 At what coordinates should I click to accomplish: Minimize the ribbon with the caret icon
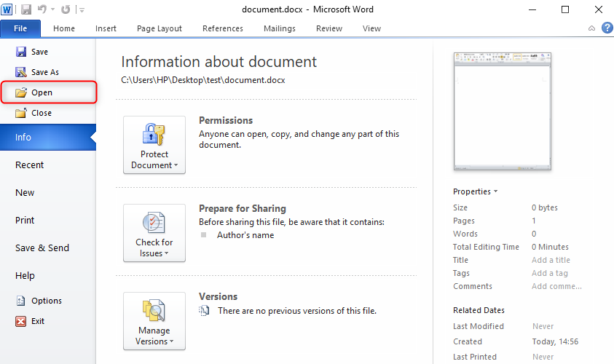tap(592, 28)
